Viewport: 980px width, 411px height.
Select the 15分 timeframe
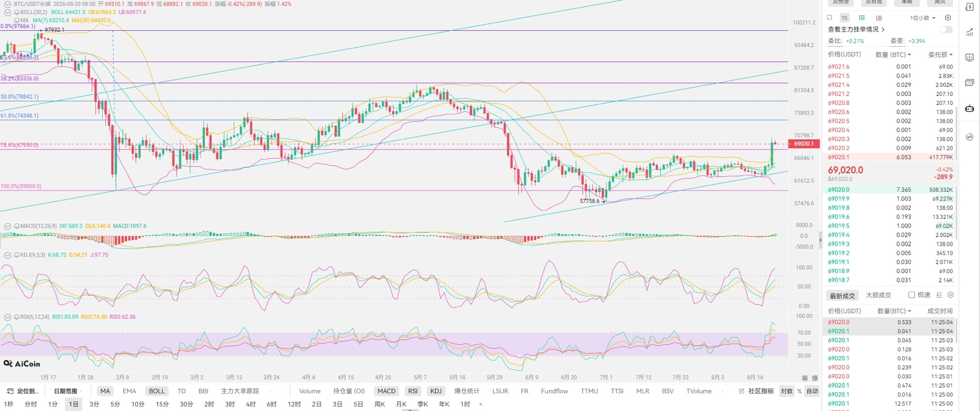(x=162, y=404)
